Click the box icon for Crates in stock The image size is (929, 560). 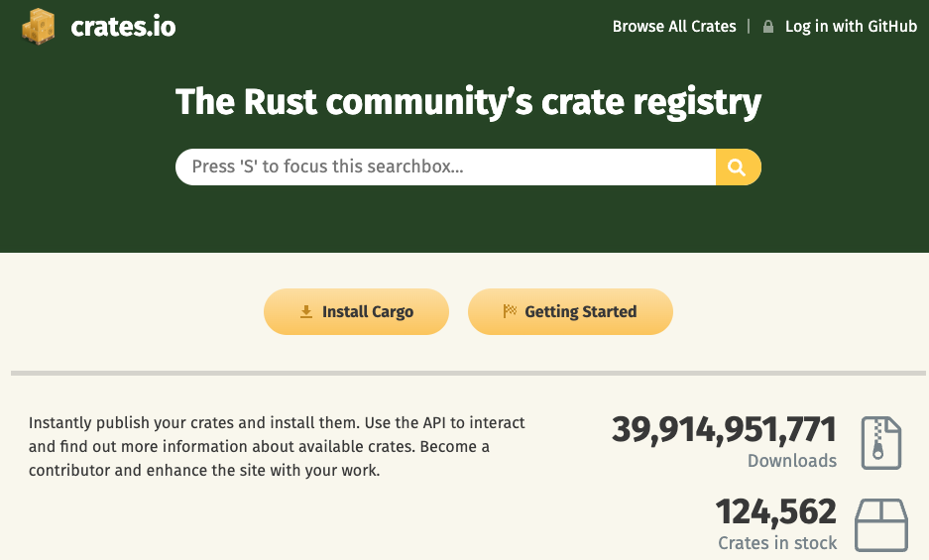881,524
